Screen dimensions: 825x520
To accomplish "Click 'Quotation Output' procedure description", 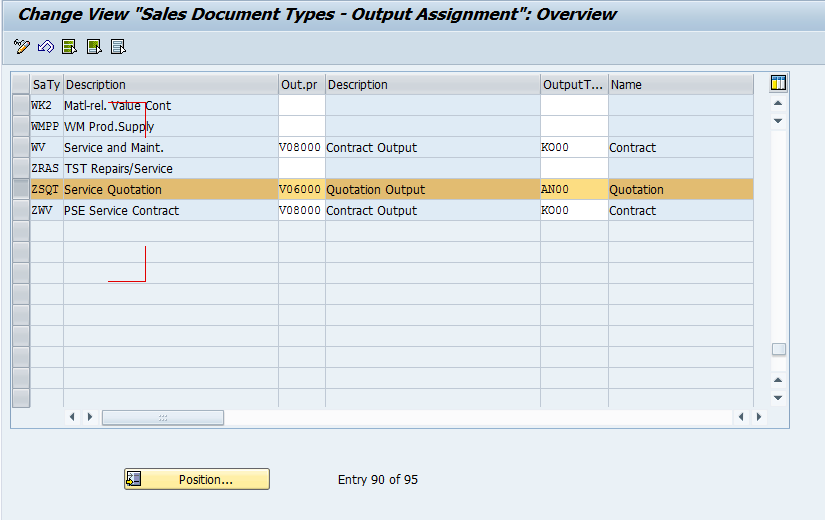I will coord(375,190).
